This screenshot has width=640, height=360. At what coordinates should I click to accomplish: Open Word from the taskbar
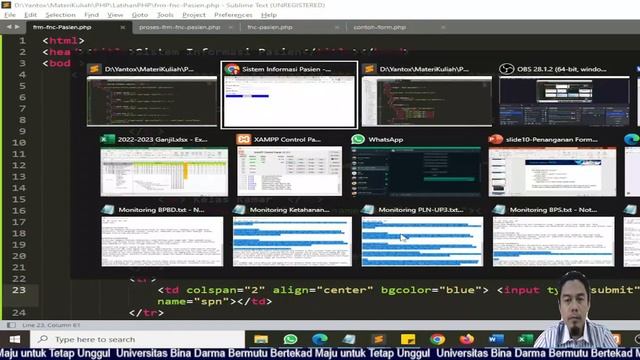(496, 339)
